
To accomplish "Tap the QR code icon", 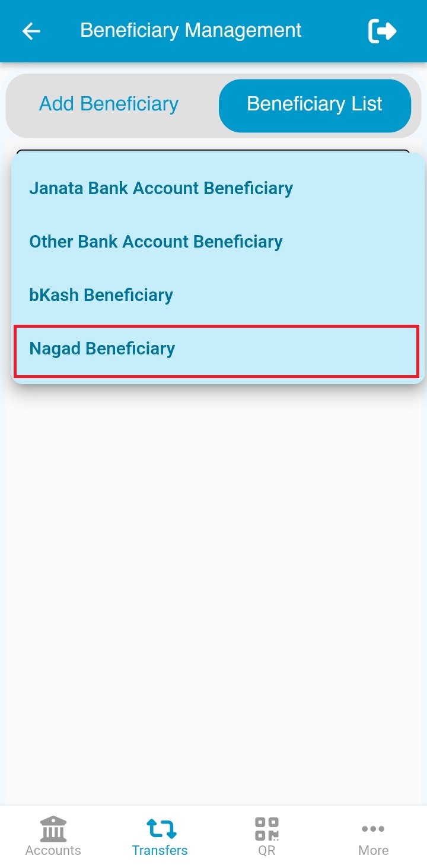I will (x=267, y=828).
